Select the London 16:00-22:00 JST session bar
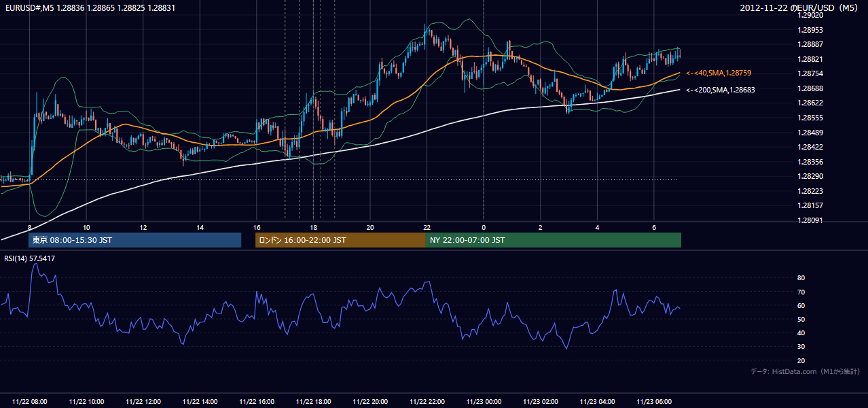This screenshot has width=868, height=408. (340, 240)
